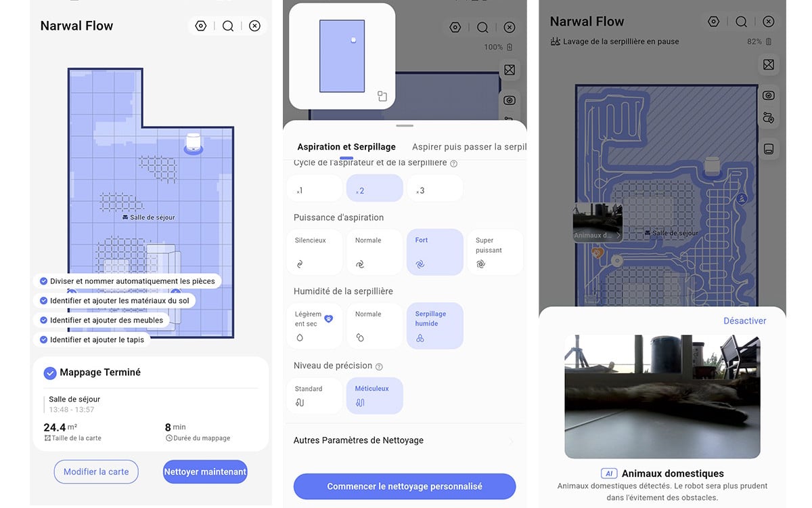This screenshot has width=812, height=508.
Task: Tap Salle de séjour label on right map
Action: tap(672, 233)
